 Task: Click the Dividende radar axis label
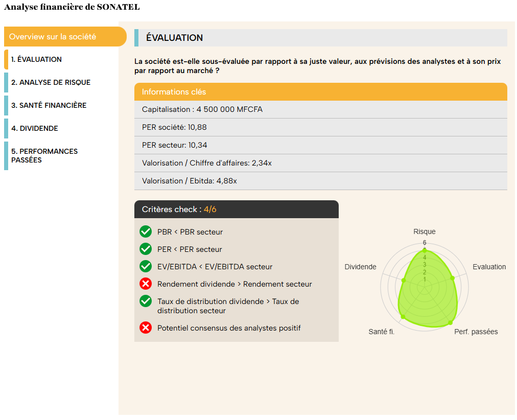point(360,267)
